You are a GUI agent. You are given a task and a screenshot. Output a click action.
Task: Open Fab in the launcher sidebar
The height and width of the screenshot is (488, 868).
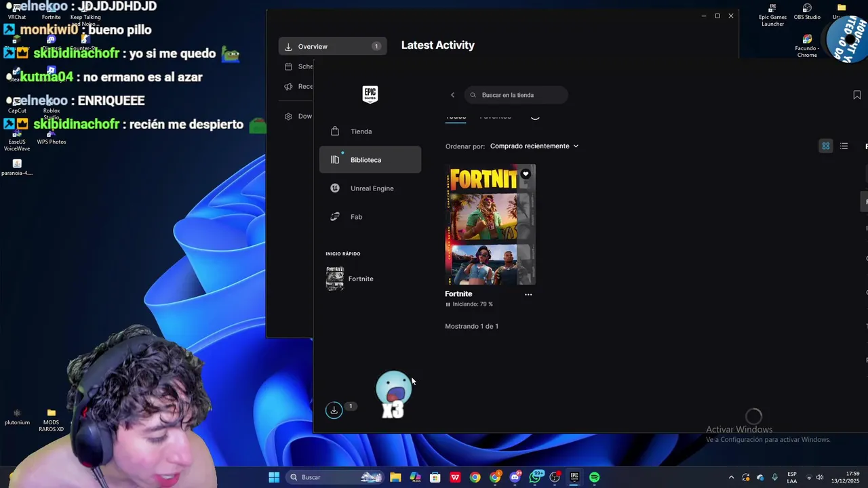tap(370, 217)
